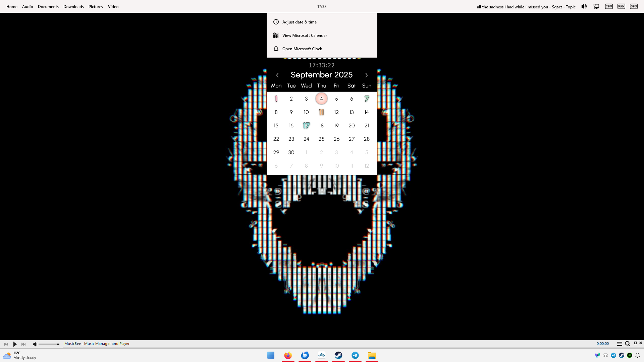Launch Firefox from the taskbar
The image size is (644, 362).
point(288,355)
